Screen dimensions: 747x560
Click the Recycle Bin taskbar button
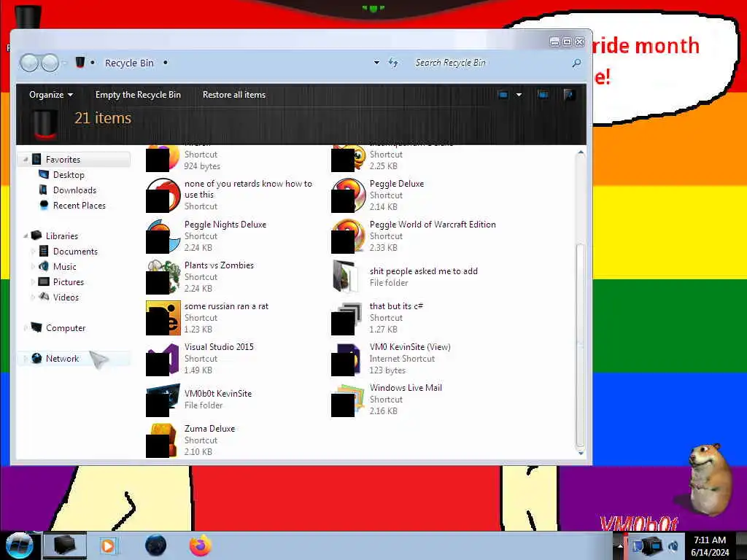[65, 545]
